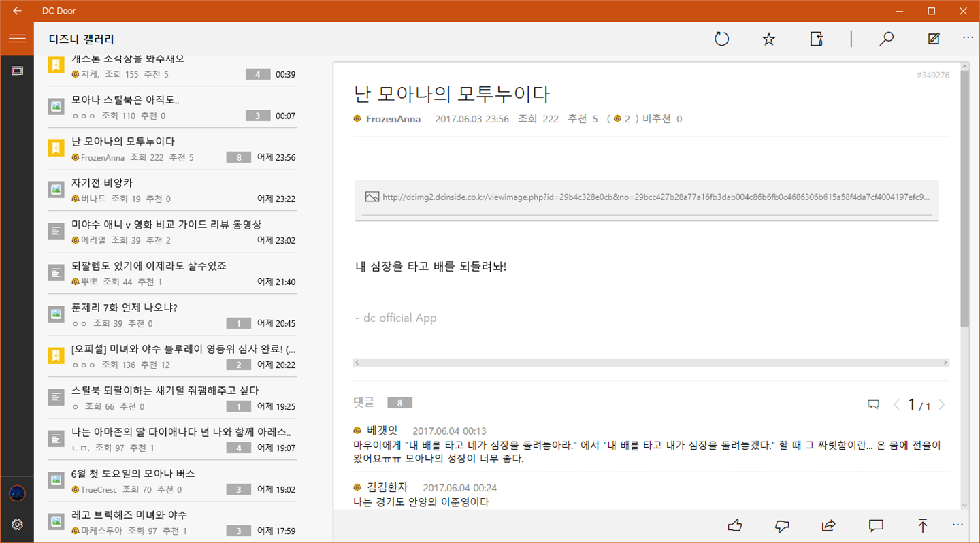The image size is (980, 543).
Task: Expand bottom bar more options ellipsis
Action: (958, 525)
